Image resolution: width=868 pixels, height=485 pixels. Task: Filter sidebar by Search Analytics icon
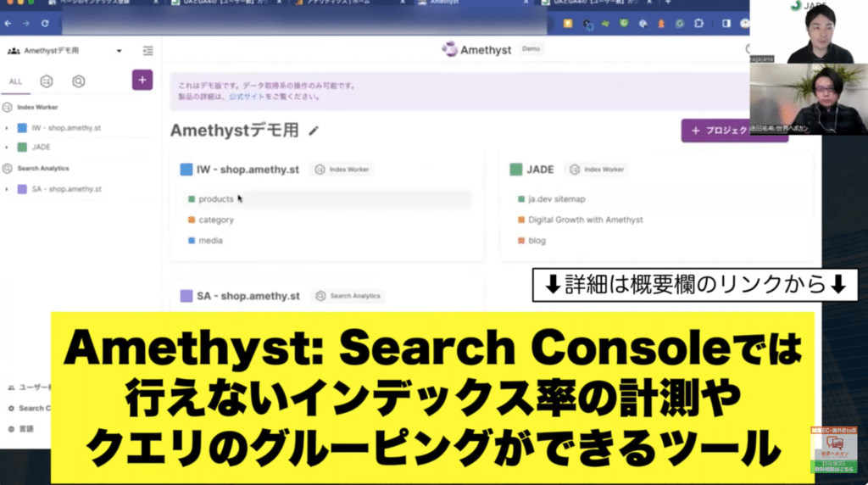[x=79, y=81]
